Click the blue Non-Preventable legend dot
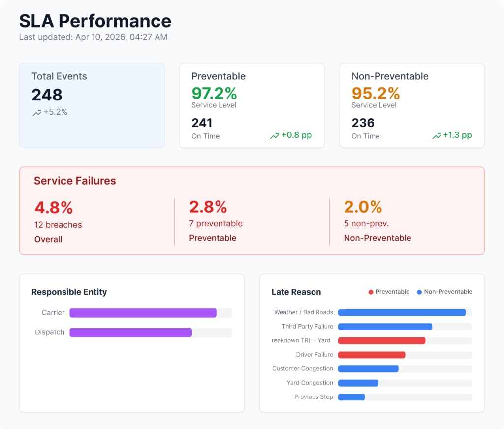Image resolution: width=504 pixels, height=429 pixels. point(419,292)
